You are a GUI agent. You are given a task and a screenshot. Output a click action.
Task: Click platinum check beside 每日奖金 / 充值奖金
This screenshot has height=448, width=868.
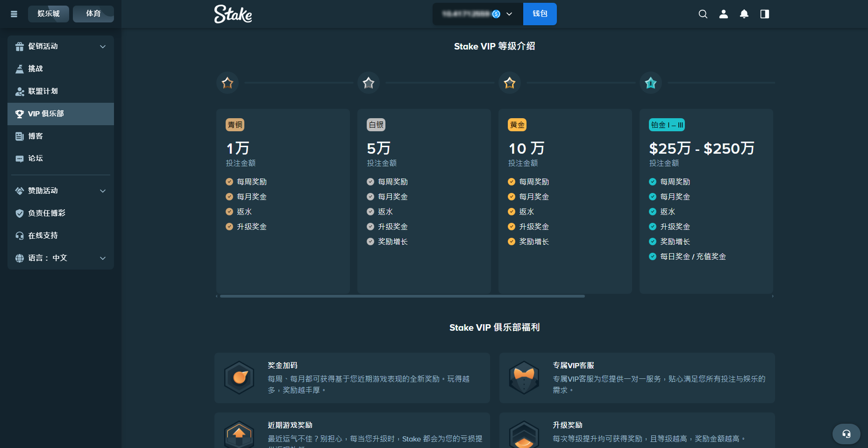point(653,256)
